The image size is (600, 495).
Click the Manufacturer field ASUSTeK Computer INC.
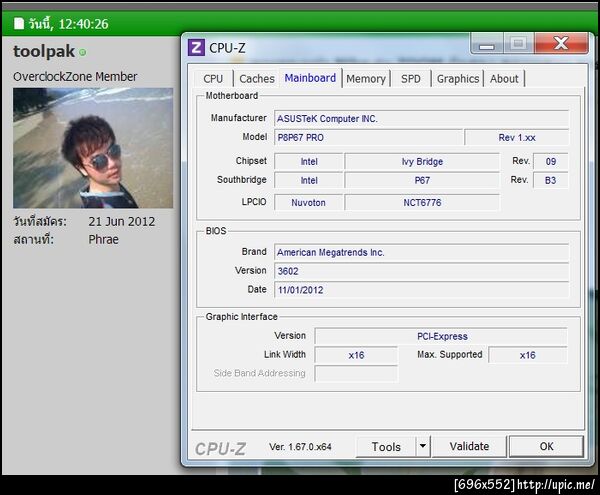421,119
